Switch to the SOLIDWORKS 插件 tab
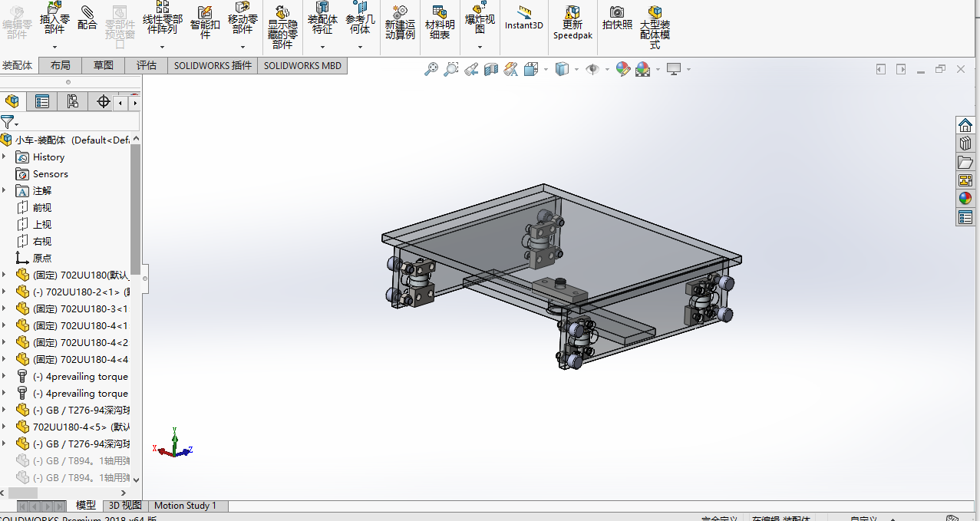Viewport: 980px width, 521px height. click(213, 66)
